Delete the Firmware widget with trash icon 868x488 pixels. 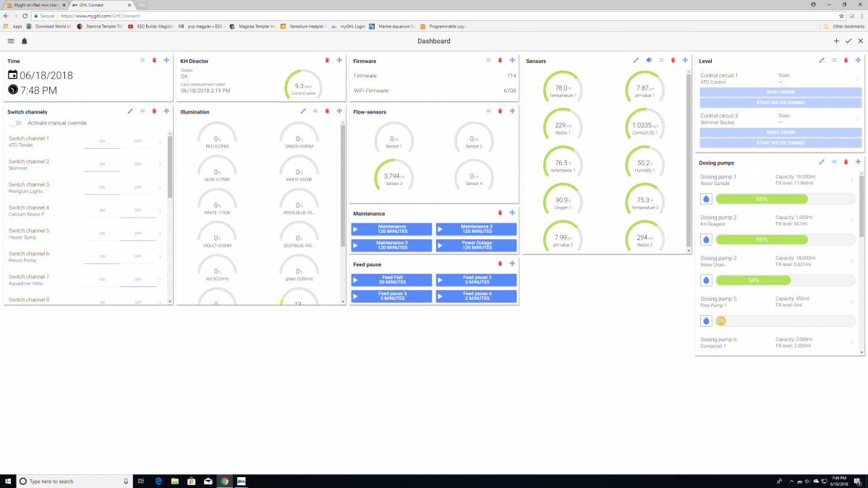coord(500,60)
